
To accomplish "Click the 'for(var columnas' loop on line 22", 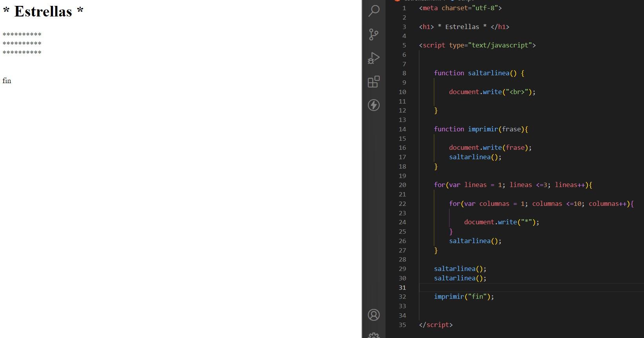I will coord(541,204).
